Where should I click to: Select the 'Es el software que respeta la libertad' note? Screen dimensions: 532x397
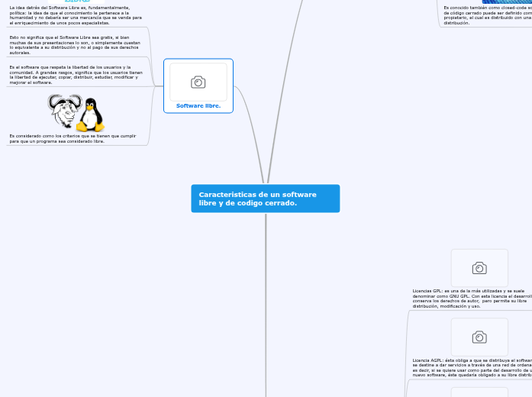click(76, 75)
